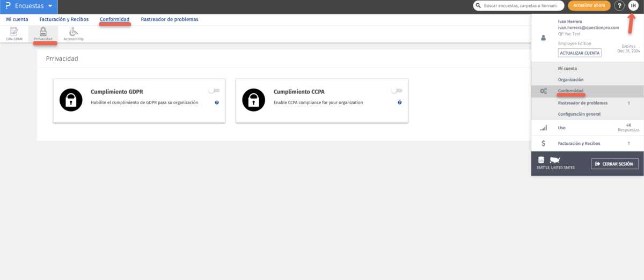Select Rastreador de problemas in dropdown

coord(583,102)
